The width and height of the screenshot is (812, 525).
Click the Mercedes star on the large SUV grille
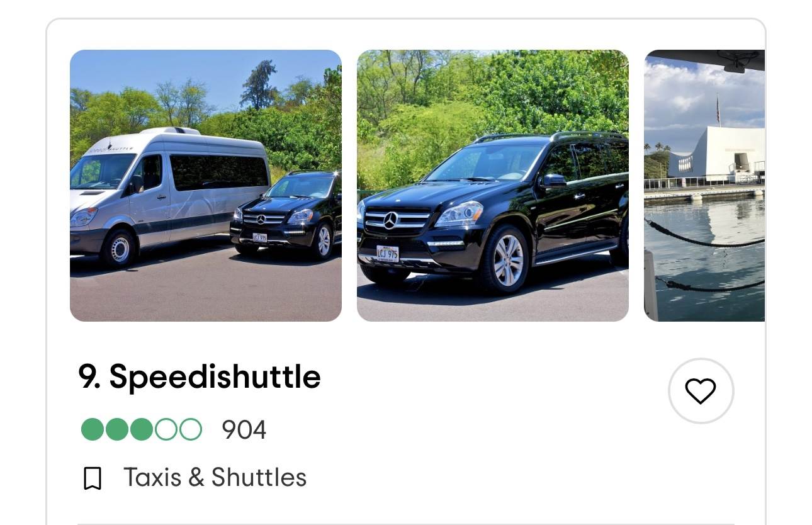click(390, 220)
